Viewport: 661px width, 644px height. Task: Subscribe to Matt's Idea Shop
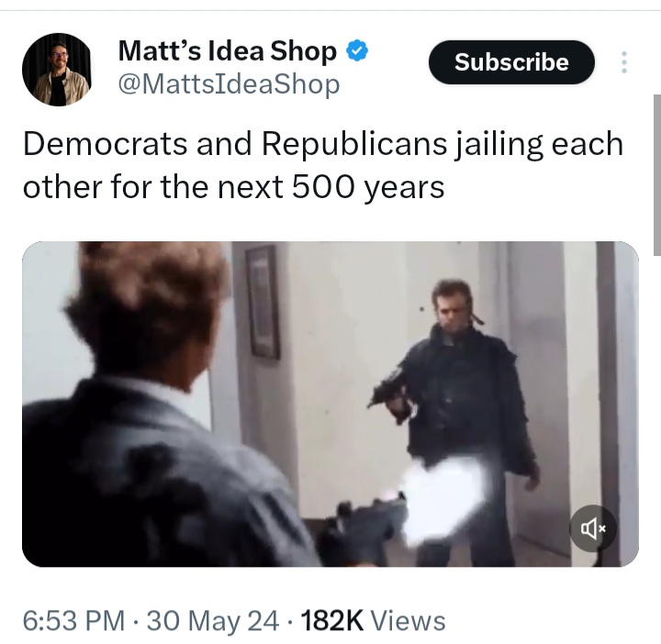coord(511,62)
